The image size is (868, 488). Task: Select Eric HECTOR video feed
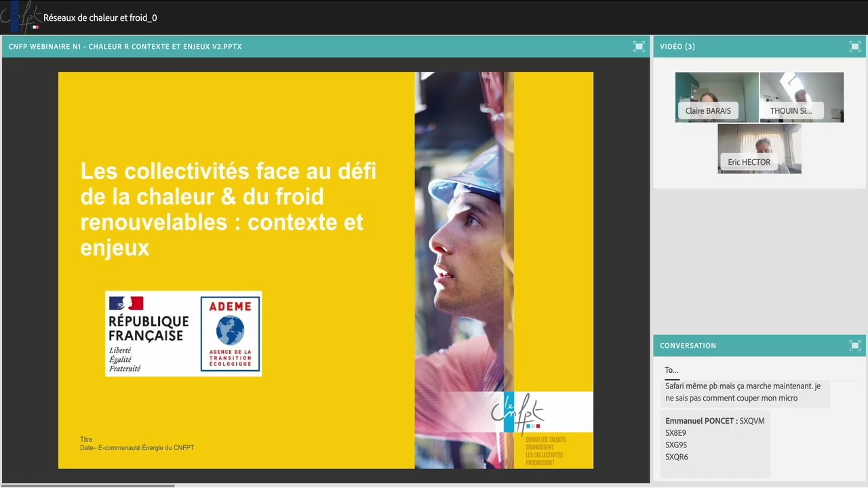pyautogui.click(x=759, y=148)
